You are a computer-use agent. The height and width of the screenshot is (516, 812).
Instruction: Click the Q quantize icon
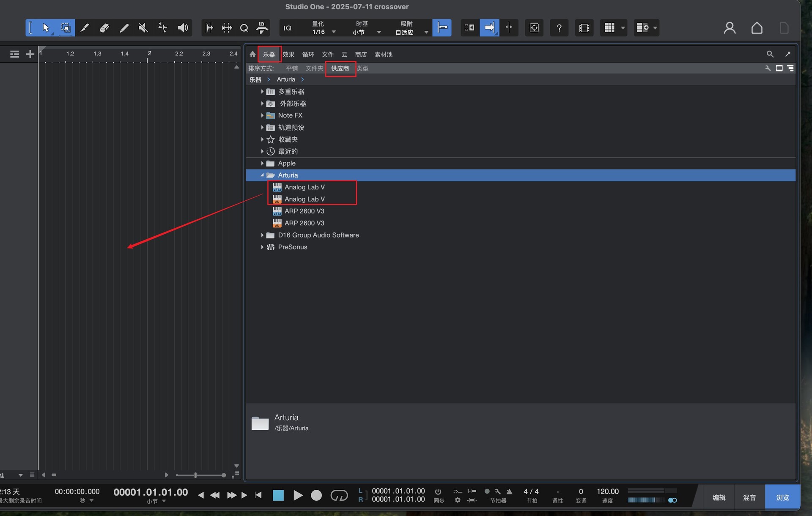(244, 28)
